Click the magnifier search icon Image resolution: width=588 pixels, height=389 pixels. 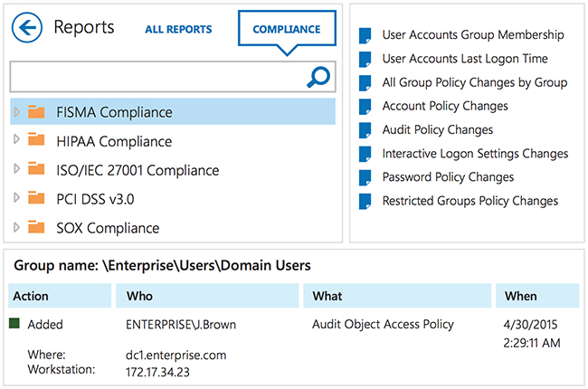click(x=318, y=77)
